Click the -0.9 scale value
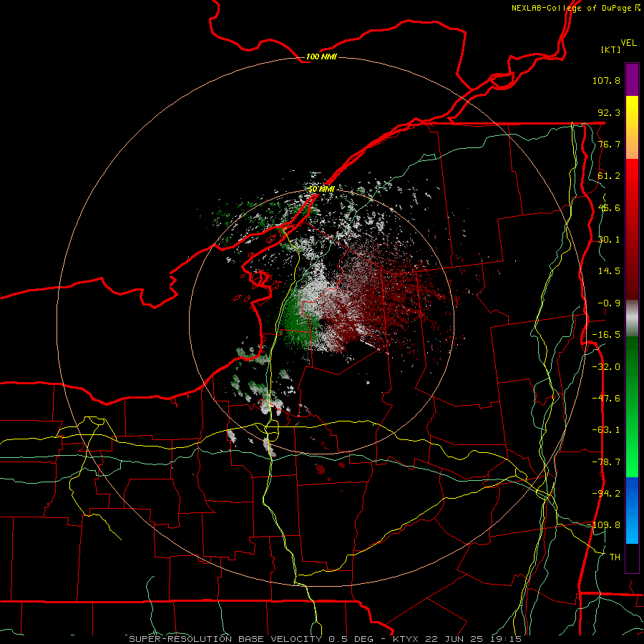644x644 pixels. point(609,303)
